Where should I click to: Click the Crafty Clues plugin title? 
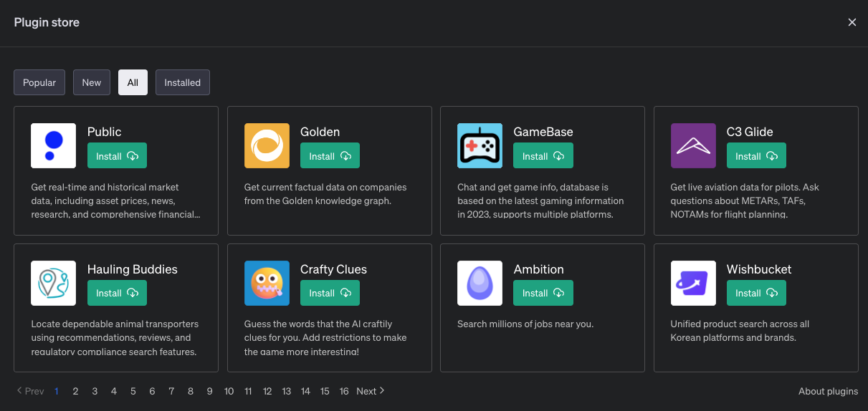point(334,269)
